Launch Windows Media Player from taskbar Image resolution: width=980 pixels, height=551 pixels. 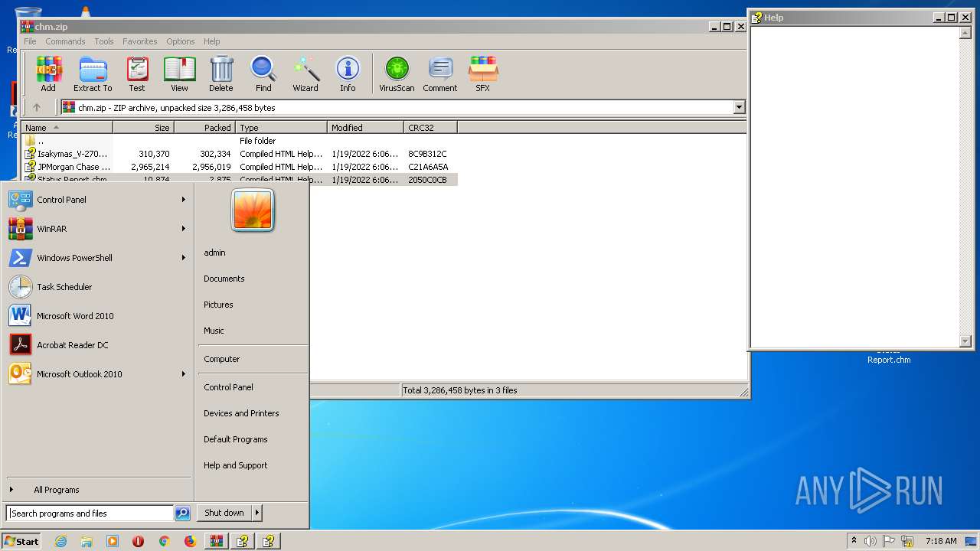point(113,541)
